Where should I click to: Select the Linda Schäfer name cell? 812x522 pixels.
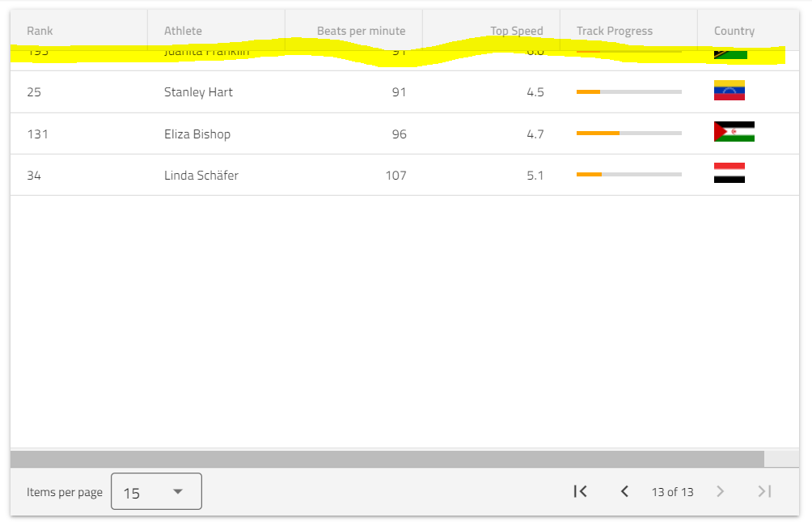click(x=201, y=175)
